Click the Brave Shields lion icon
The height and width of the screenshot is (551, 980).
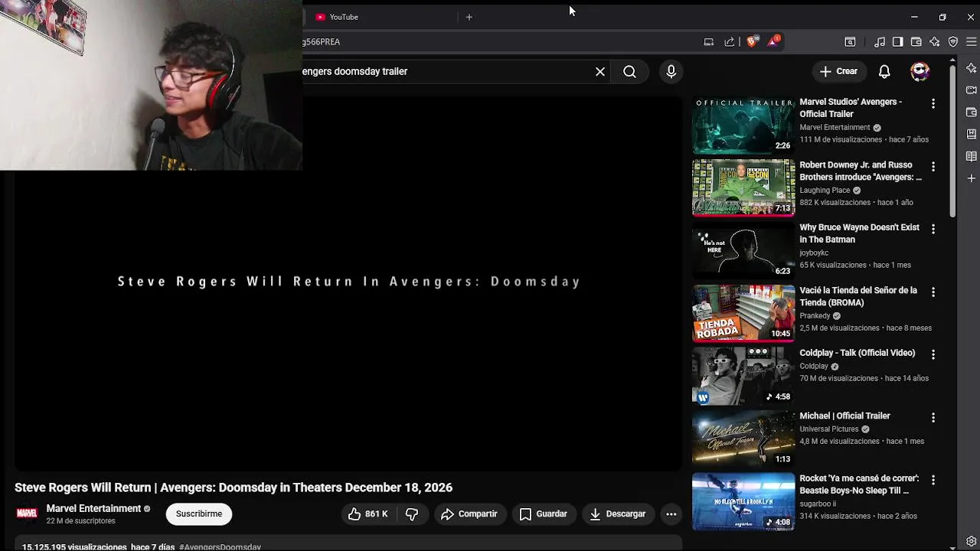tap(752, 41)
